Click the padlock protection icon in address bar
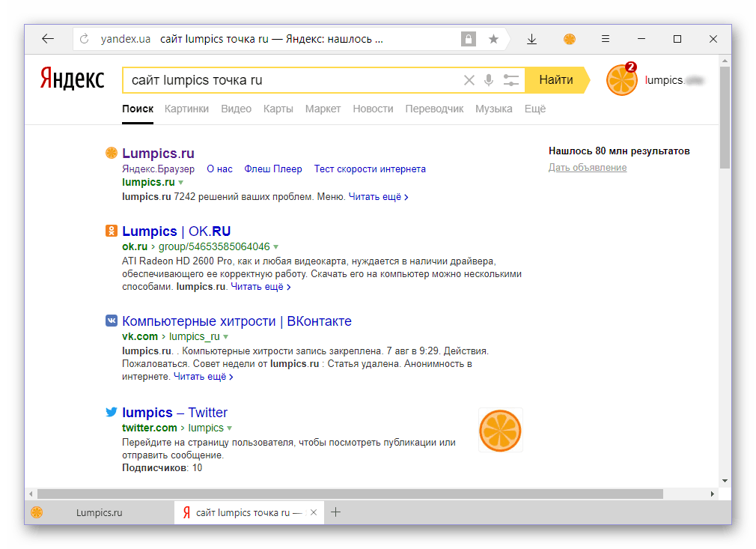 pyautogui.click(x=469, y=39)
